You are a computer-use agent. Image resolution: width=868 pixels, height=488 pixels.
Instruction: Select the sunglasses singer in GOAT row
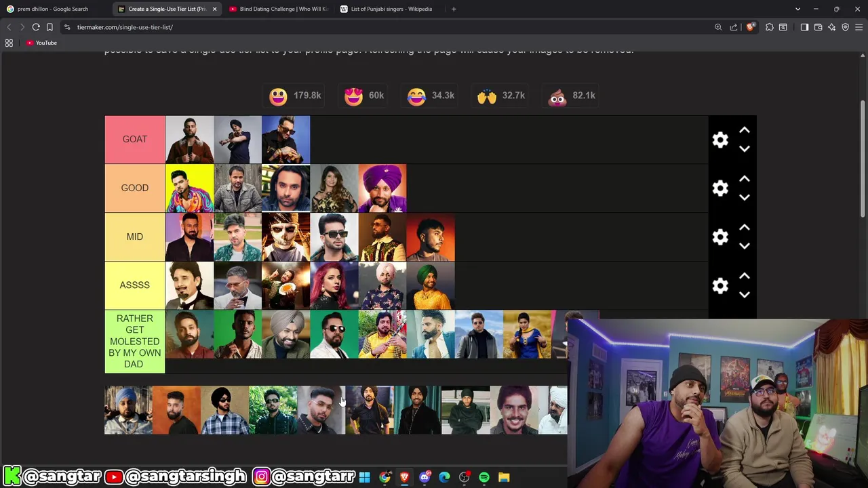[x=285, y=140]
